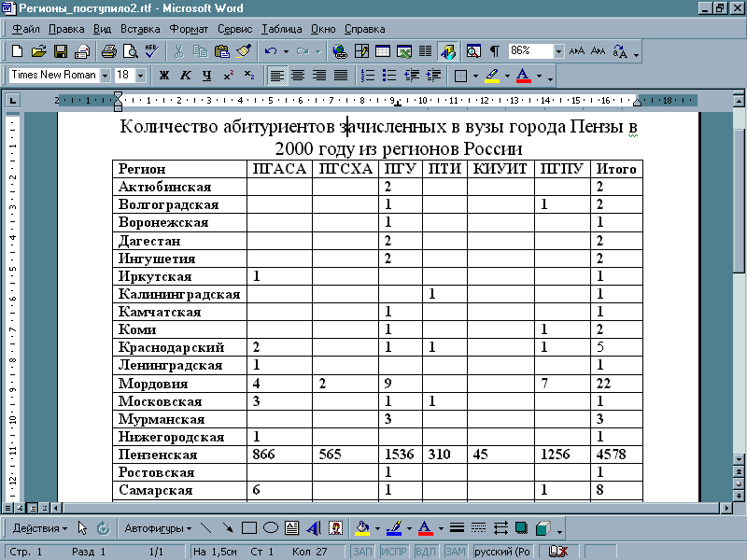Justify the paragraph text
Screen dimensions: 747x560
click(x=341, y=76)
